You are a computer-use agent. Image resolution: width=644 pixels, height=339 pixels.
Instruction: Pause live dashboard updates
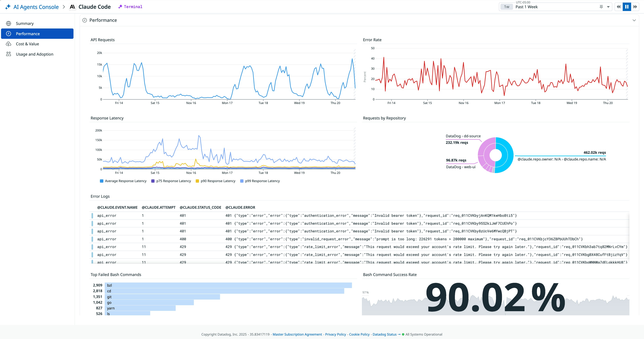pos(626,7)
